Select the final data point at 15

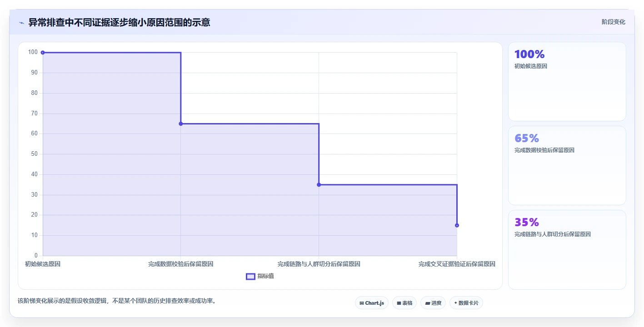pos(457,225)
